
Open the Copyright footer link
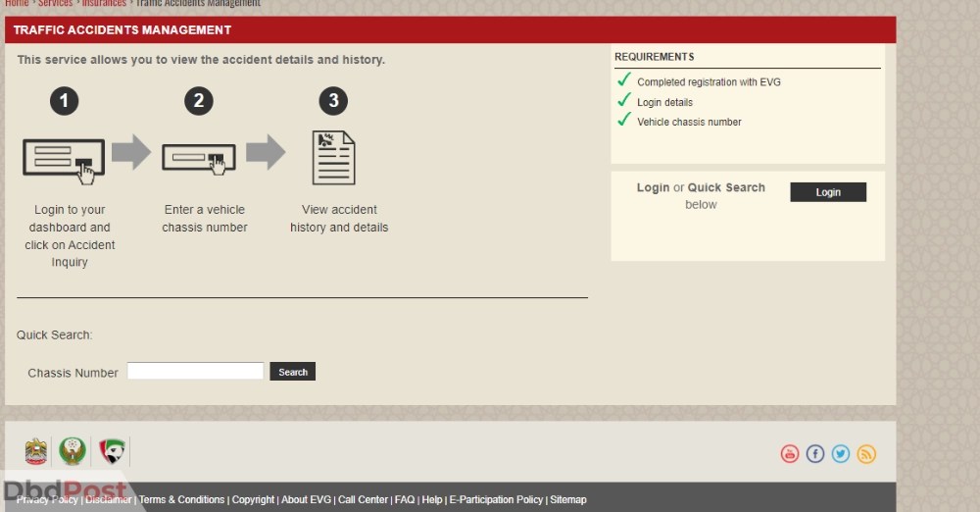[x=253, y=499]
